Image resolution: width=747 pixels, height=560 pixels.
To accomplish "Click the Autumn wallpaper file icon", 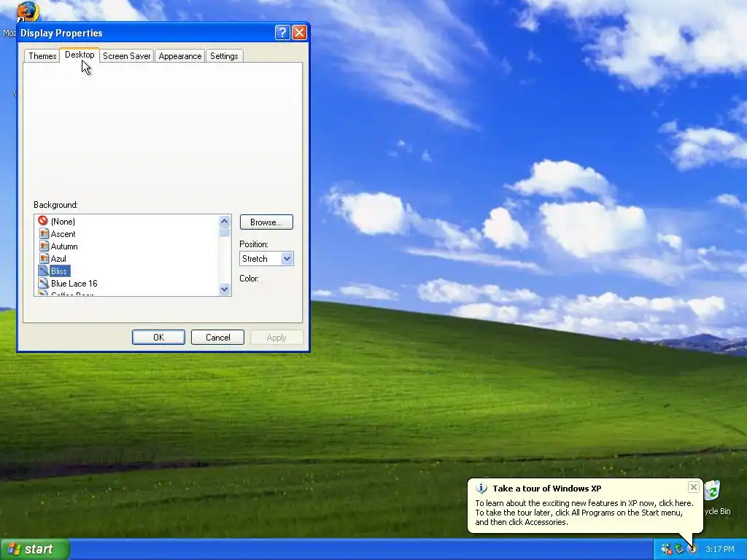I will coord(44,246).
